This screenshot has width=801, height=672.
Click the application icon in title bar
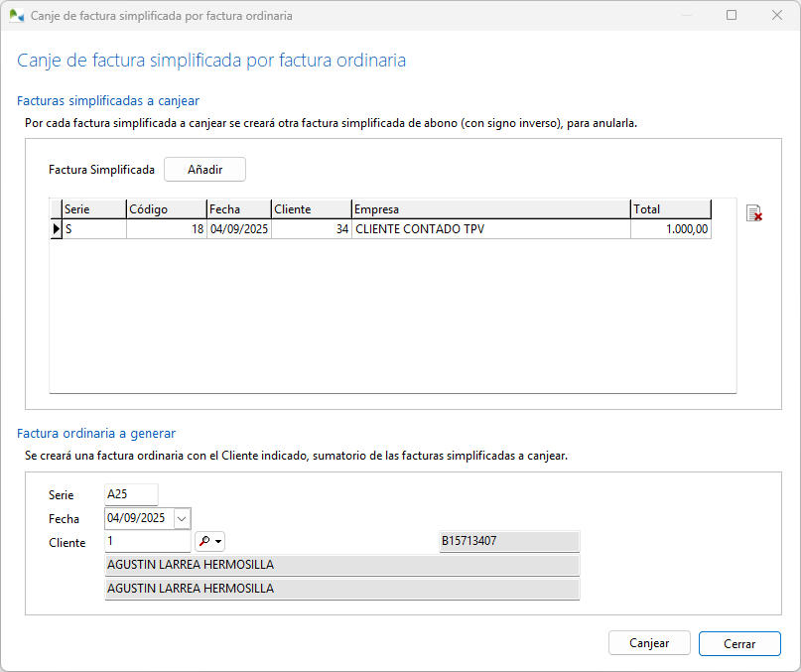pyautogui.click(x=16, y=16)
